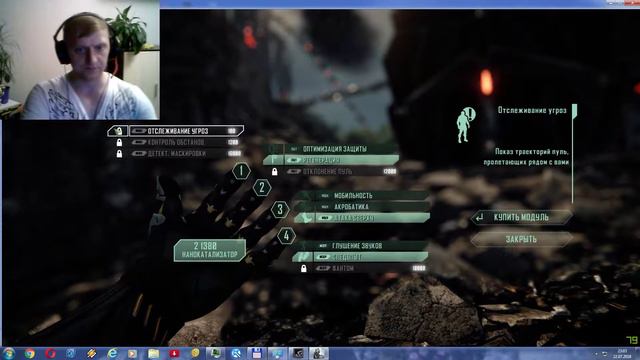
Task: Click the lock on Детект. маскировки module
Action: coord(119,154)
